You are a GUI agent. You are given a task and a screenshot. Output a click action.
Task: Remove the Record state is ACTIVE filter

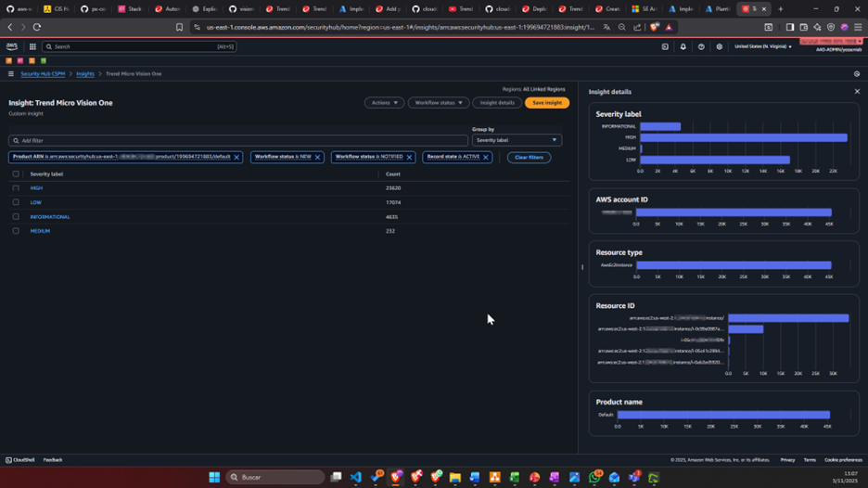coord(485,158)
